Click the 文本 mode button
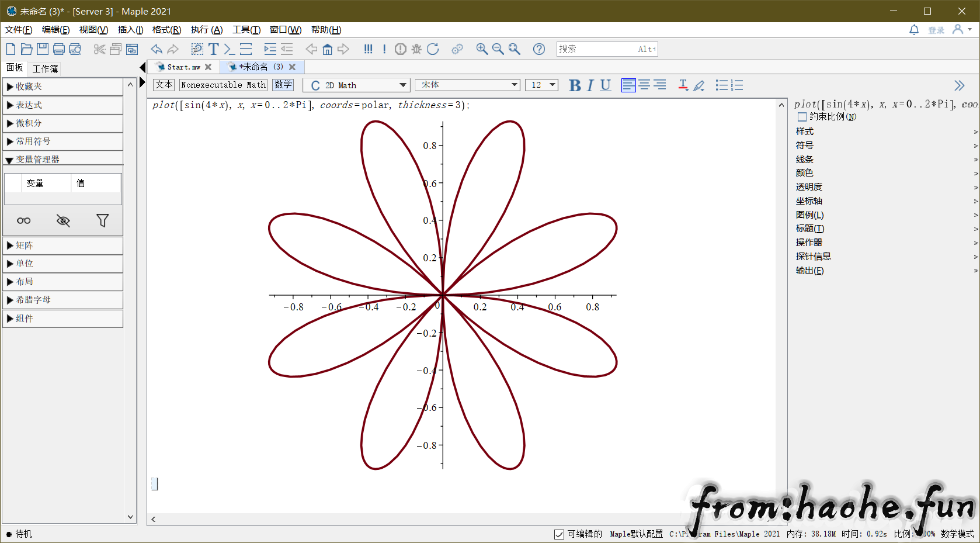 pyautogui.click(x=164, y=85)
